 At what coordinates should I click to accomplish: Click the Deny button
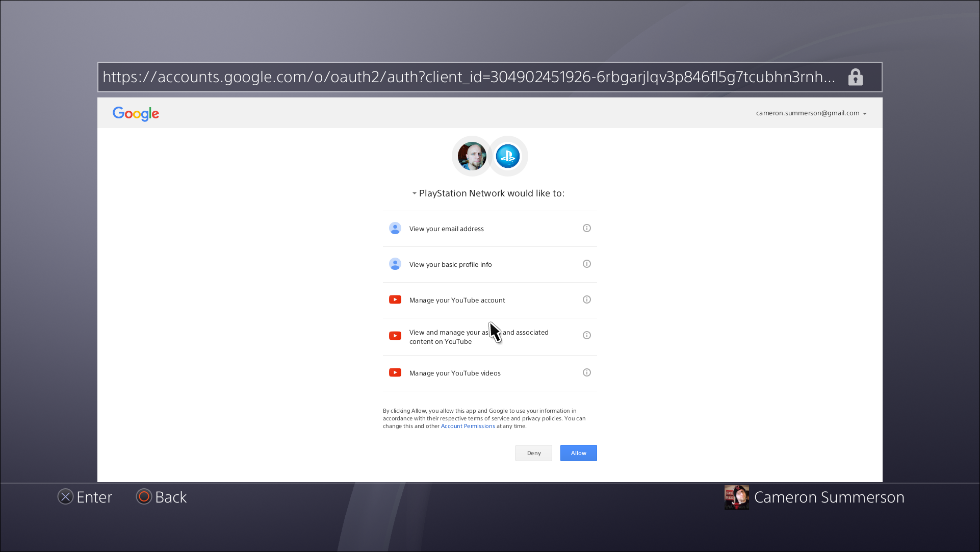(533, 453)
